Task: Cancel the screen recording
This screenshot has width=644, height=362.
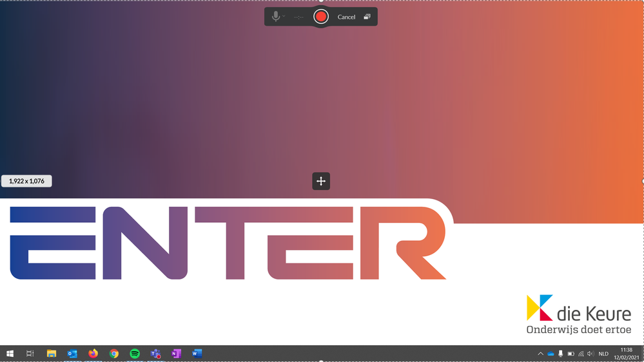Action: [346, 17]
